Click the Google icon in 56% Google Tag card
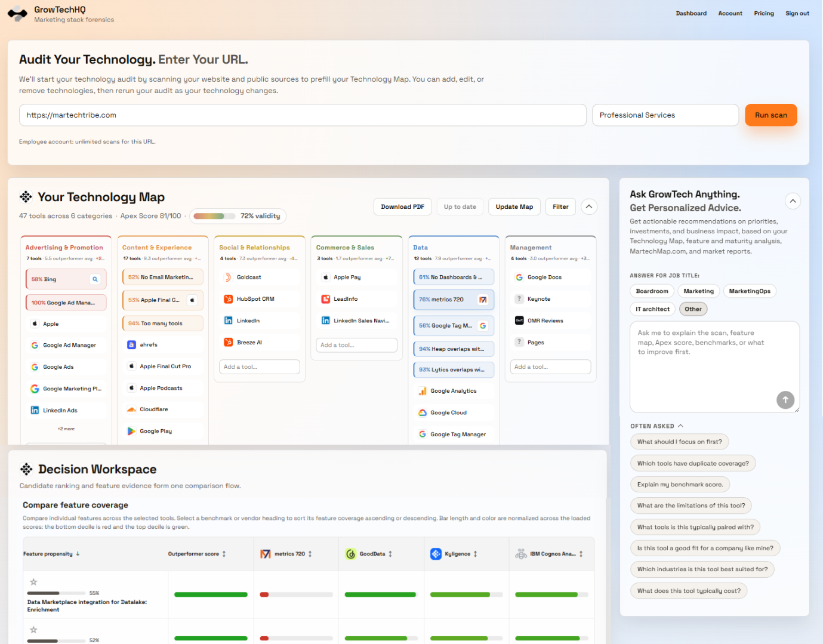 [x=483, y=326]
